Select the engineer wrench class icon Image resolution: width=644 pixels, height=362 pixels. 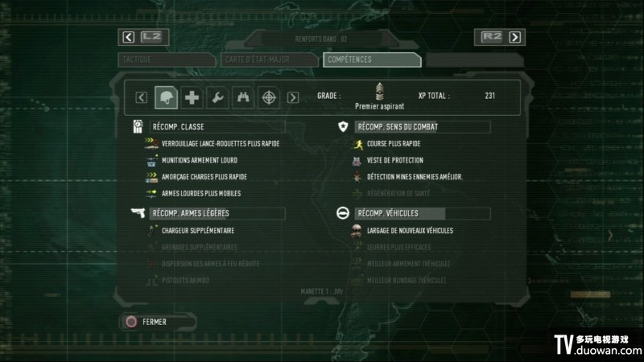point(217,97)
